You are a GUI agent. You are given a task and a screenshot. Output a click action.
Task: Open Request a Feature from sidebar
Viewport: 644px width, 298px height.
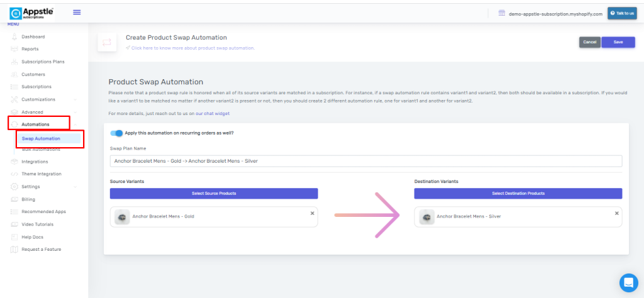tap(42, 250)
